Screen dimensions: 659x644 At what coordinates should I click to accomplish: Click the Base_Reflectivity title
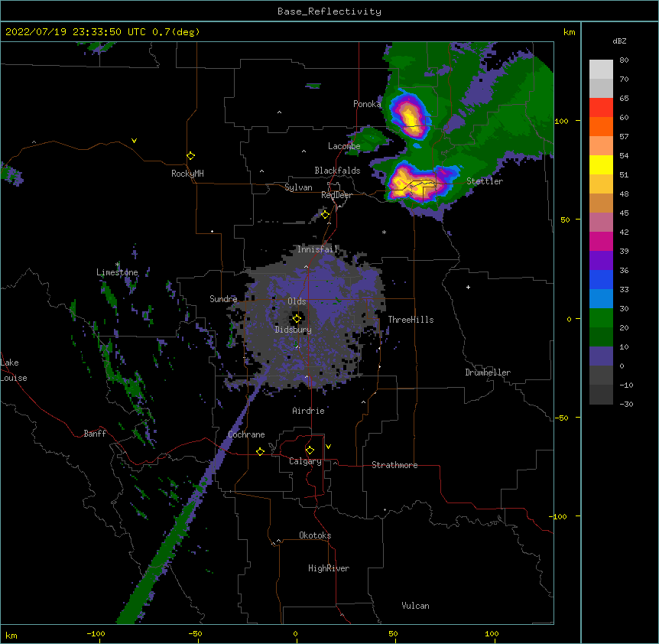point(329,11)
